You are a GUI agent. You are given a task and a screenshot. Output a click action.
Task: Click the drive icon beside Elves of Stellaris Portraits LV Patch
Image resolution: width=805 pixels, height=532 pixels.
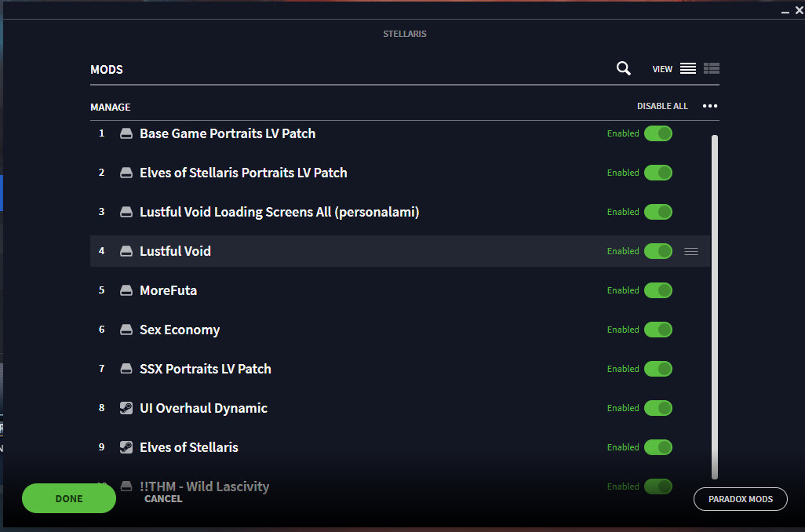[x=126, y=173]
